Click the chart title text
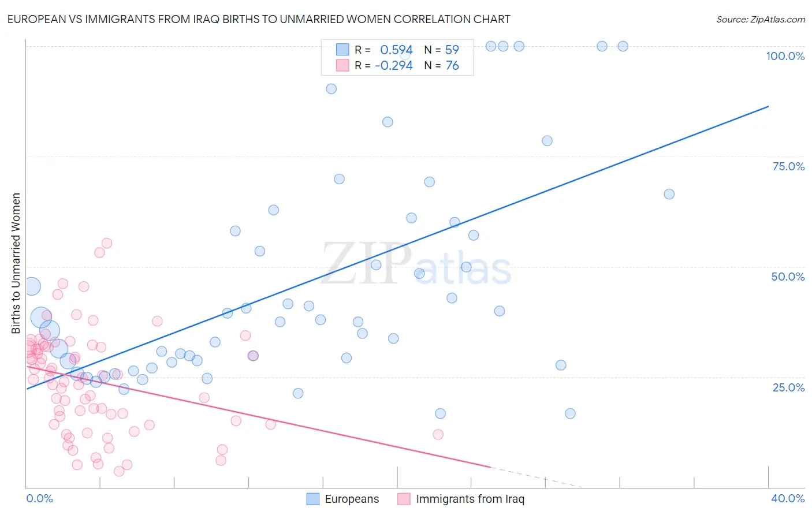This screenshot has width=812, height=515. pyautogui.click(x=259, y=19)
